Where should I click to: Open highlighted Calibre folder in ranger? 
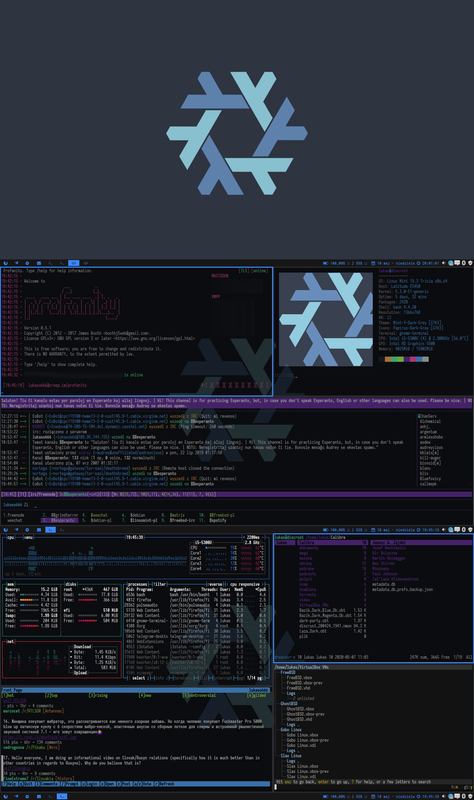coord(334,542)
